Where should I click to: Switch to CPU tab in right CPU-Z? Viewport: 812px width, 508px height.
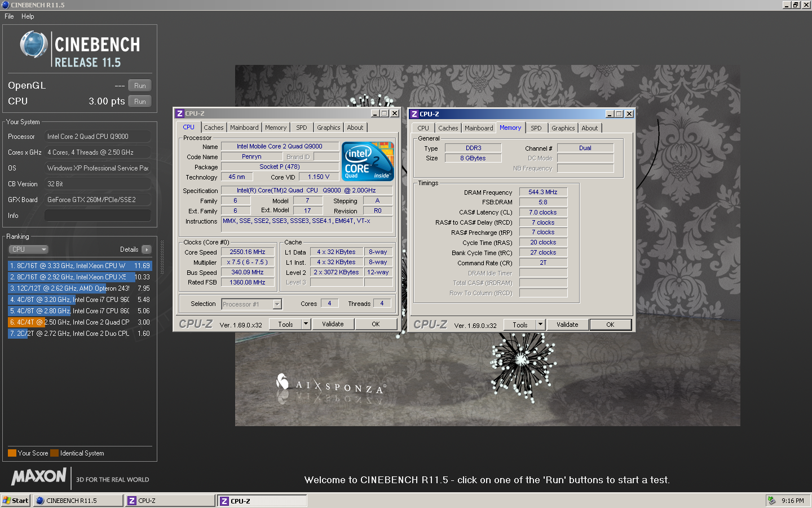coord(423,129)
